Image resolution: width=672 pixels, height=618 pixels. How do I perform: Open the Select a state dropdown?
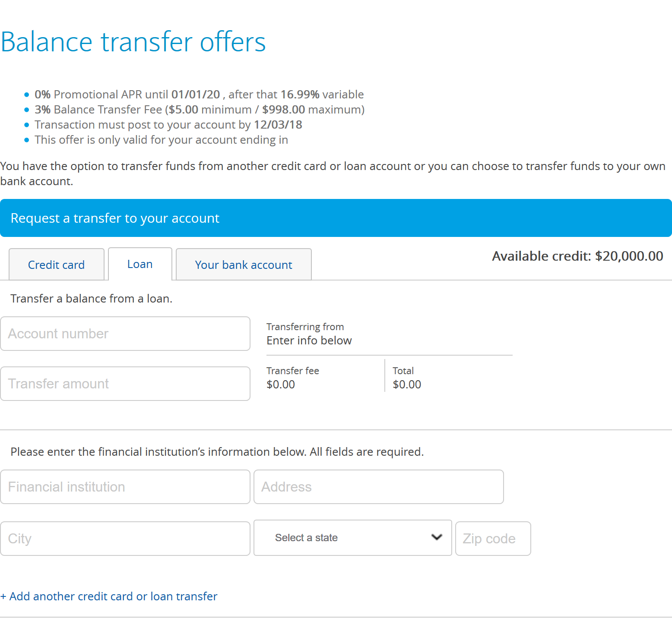pyautogui.click(x=353, y=538)
